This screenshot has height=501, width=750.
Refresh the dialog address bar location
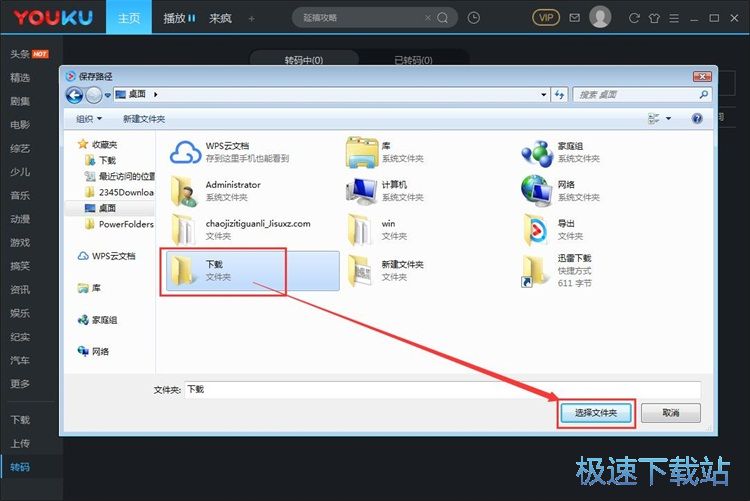coord(559,95)
